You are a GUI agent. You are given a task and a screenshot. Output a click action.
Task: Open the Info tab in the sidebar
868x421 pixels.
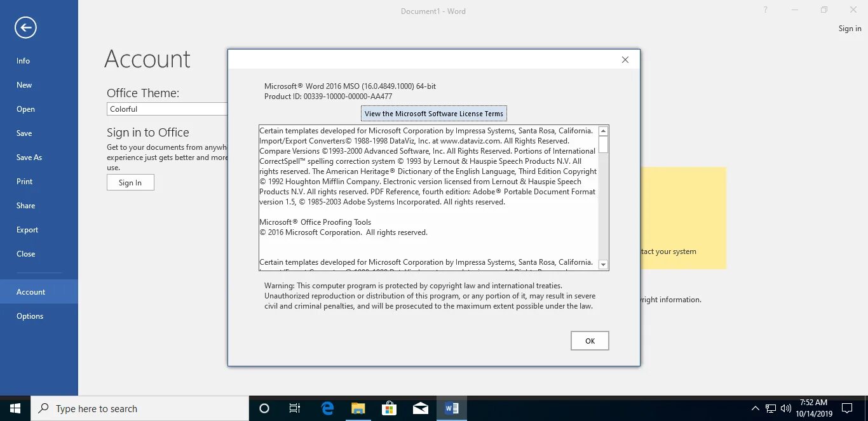[39, 61]
